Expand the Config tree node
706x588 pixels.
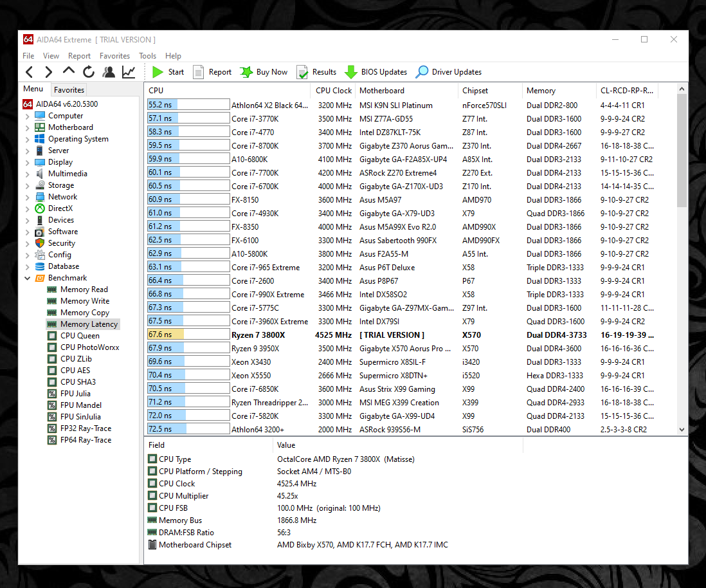[28, 255]
